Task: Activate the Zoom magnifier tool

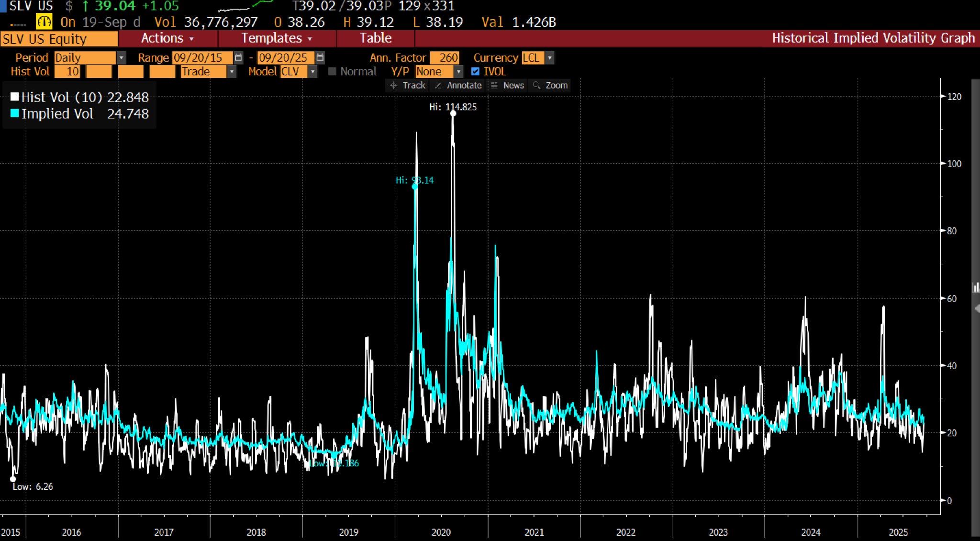Action: pyautogui.click(x=550, y=85)
